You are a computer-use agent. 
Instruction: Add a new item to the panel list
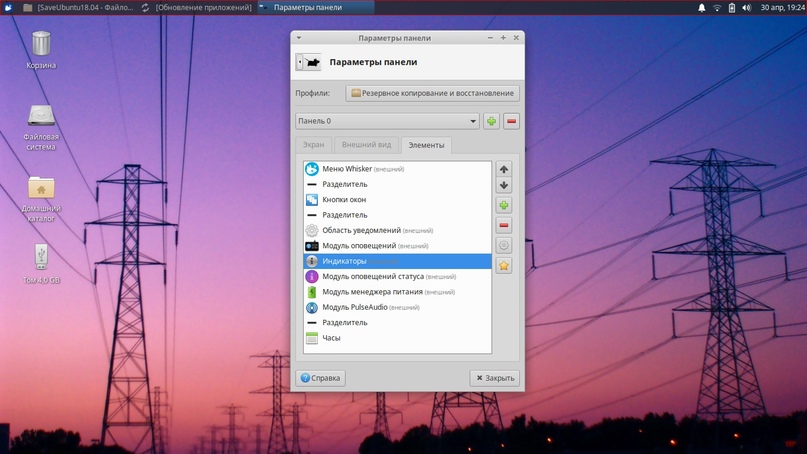coord(504,206)
